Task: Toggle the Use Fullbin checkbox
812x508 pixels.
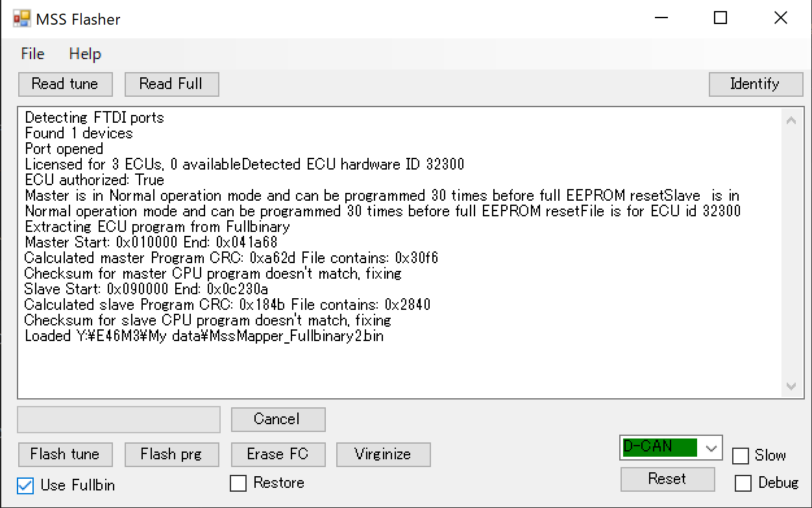Action: 25,485
